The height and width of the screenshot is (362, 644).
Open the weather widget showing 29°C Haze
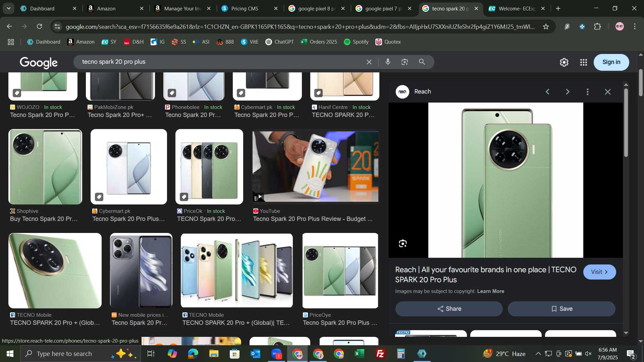coord(504,354)
